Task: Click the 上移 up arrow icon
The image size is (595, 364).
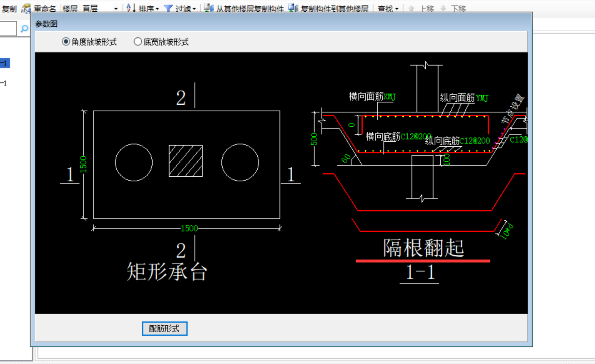Action: pos(411,8)
